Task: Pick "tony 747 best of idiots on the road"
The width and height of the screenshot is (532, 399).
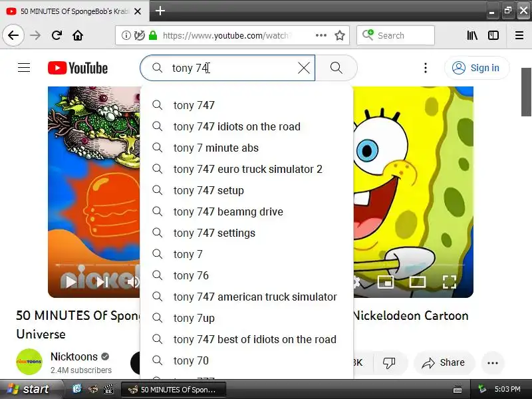Action: tap(247, 339)
